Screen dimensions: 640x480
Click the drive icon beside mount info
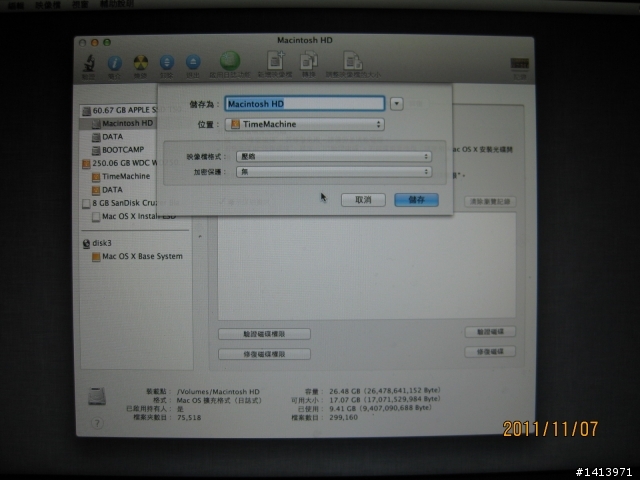(97, 396)
